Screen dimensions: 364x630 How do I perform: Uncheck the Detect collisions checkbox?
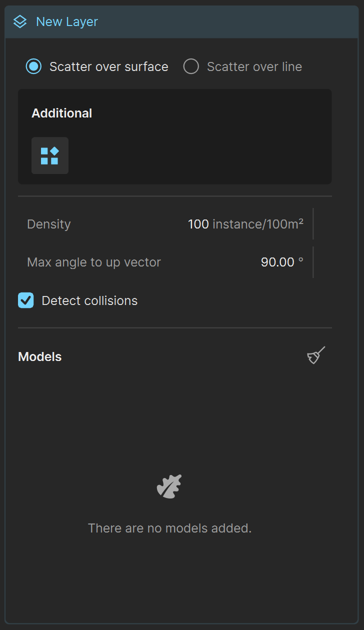tap(26, 300)
